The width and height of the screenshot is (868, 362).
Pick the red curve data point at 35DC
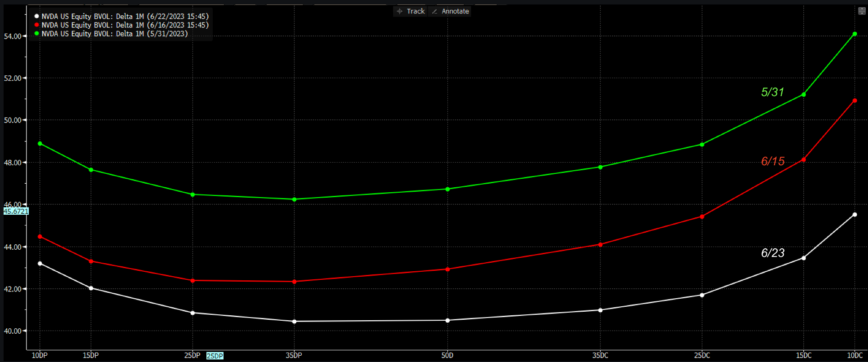601,245
